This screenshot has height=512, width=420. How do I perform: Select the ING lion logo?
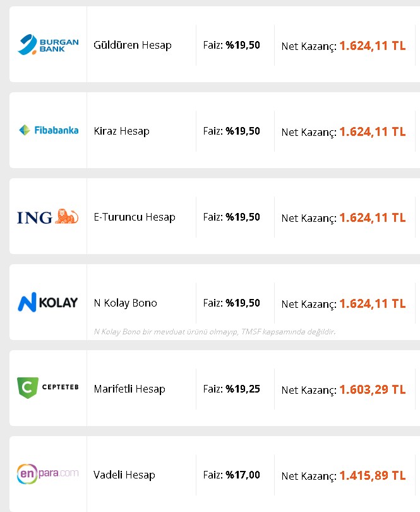(x=47, y=217)
